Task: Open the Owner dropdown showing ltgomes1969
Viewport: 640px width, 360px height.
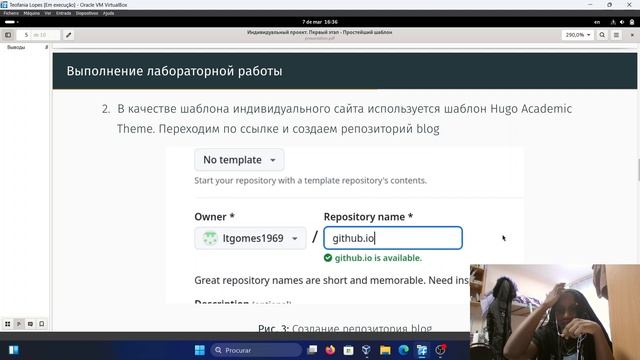Action: tap(250, 238)
